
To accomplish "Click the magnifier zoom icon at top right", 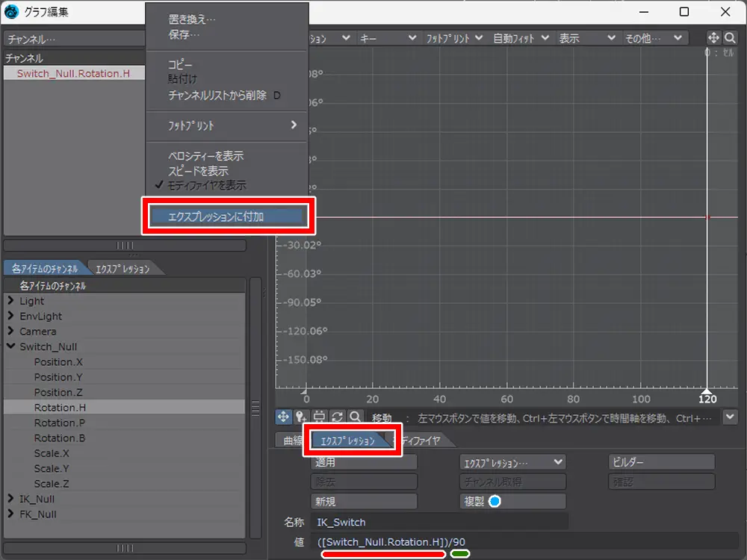I will click(730, 37).
